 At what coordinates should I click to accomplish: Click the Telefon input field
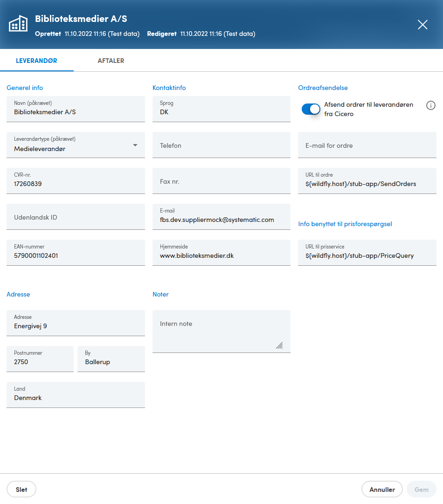(x=221, y=145)
